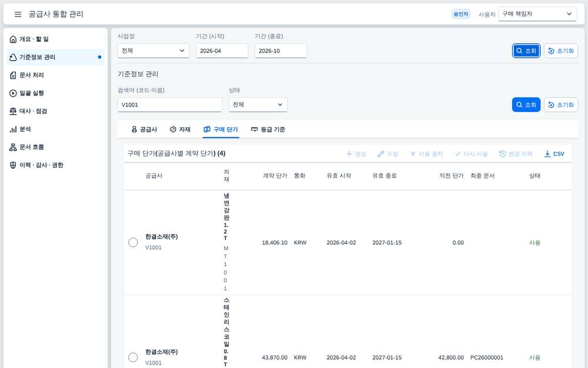Click the 생성 plus toolbar button
The width and height of the screenshot is (588, 368).
click(356, 154)
